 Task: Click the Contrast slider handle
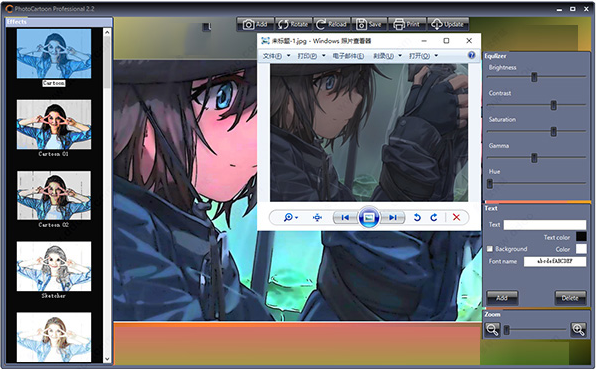coord(553,105)
